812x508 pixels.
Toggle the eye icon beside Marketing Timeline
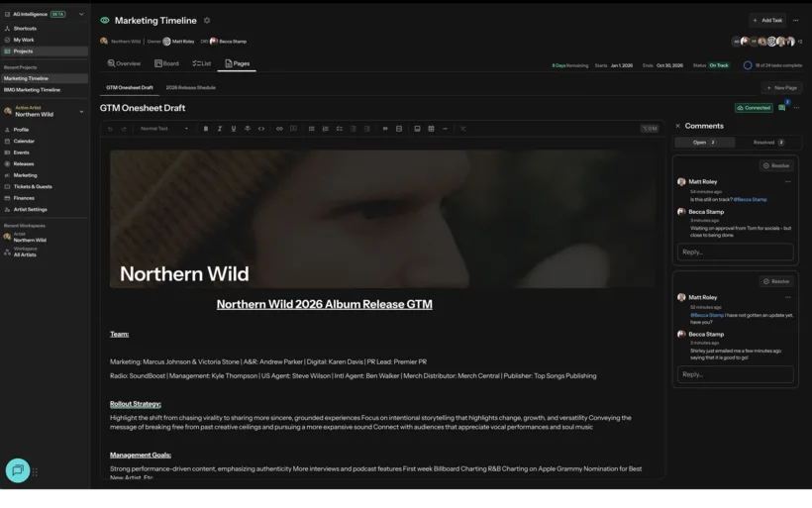(x=105, y=21)
